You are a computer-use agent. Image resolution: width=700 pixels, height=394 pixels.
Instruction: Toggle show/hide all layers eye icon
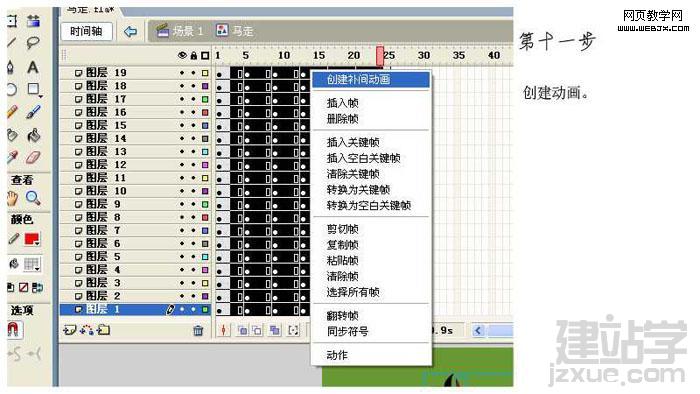pyautogui.click(x=182, y=55)
